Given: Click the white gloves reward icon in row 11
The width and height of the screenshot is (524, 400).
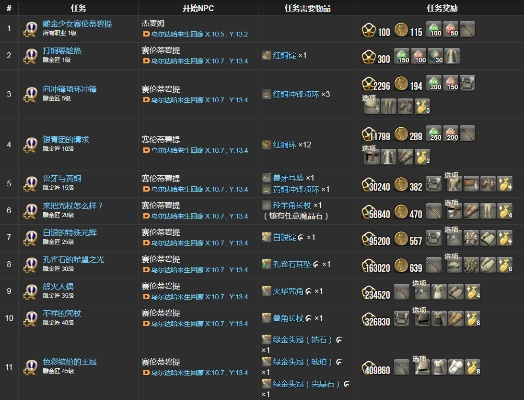Looking at the screenshot, I should [455, 367].
